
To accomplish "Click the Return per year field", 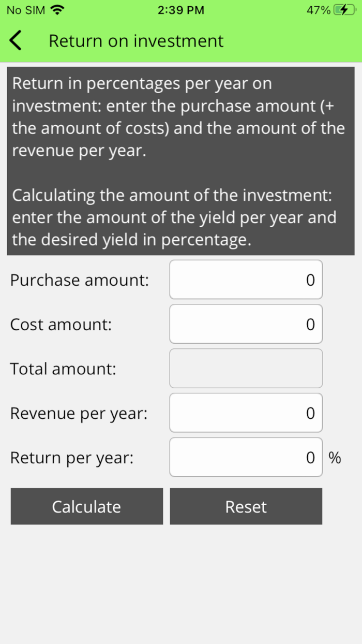I will (x=246, y=457).
